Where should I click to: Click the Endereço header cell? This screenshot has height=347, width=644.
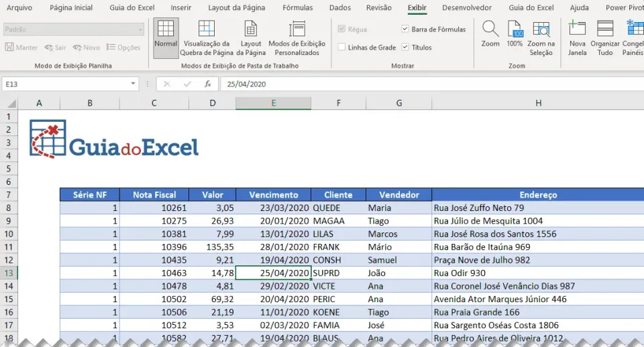click(x=538, y=195)
